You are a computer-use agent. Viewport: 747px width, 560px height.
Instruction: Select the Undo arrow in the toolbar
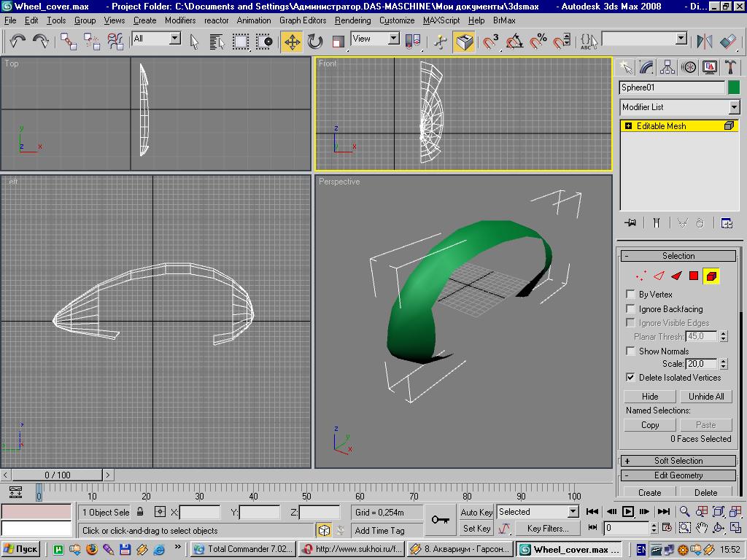18,41
